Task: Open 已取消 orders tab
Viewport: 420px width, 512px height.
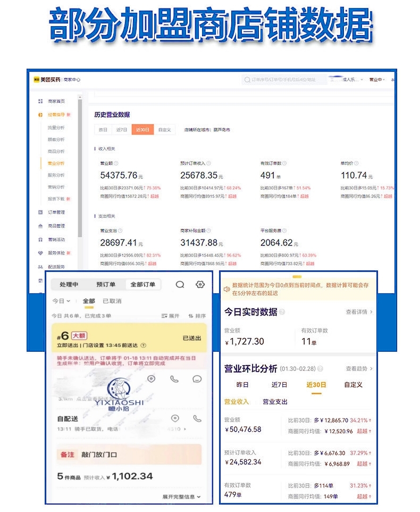Action: (112, 301)
